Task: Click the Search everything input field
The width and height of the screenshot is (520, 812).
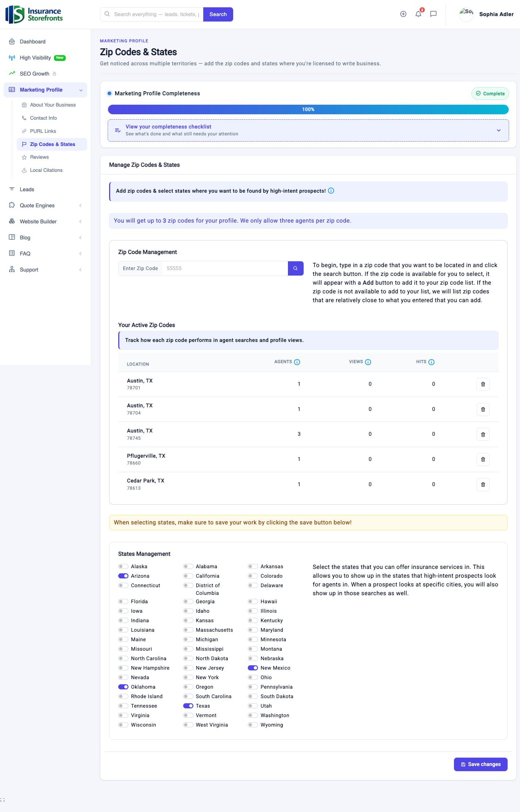Action: point(152,14)
